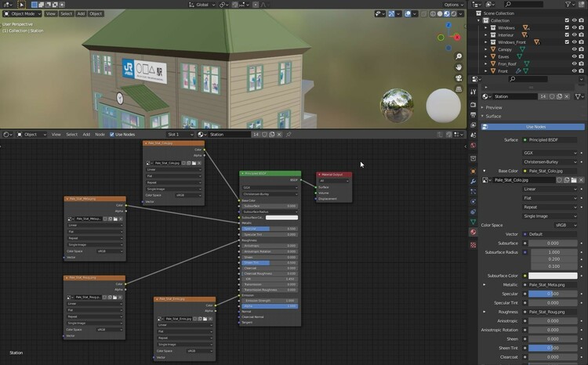This screenshot has width=588, height=365.
Task: Open the Node menu in shader editor
Action: 100,135
